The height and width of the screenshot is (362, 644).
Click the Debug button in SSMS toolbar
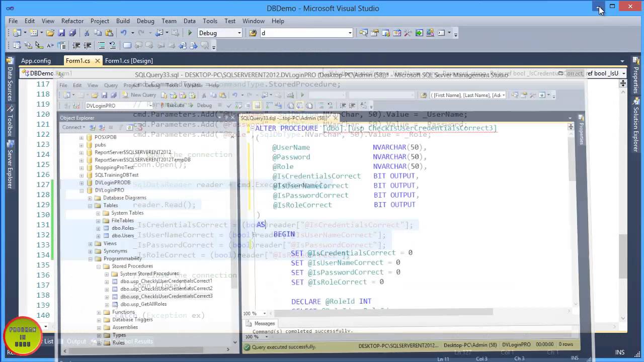[201, 106]
